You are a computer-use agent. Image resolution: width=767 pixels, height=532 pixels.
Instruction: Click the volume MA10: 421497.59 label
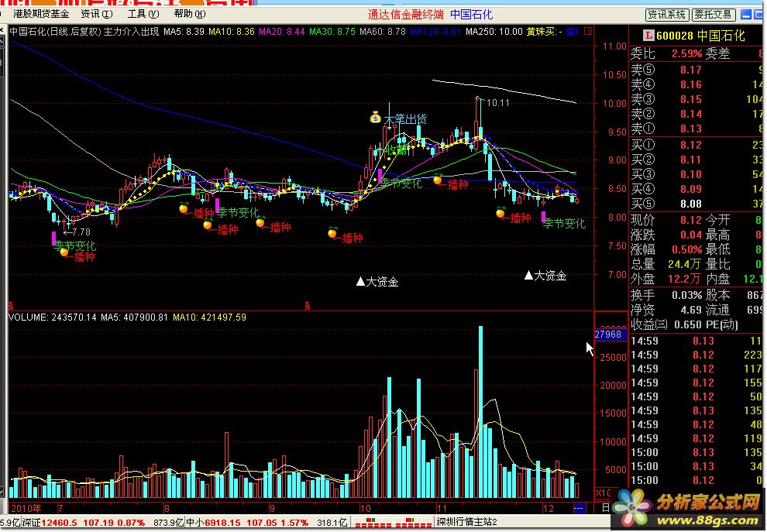pyautogui.click(x=209, y=317)
